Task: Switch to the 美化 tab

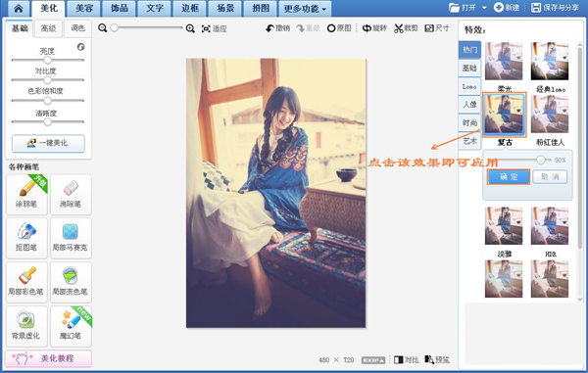Action: pyautogui.click(x=49, y=8)
